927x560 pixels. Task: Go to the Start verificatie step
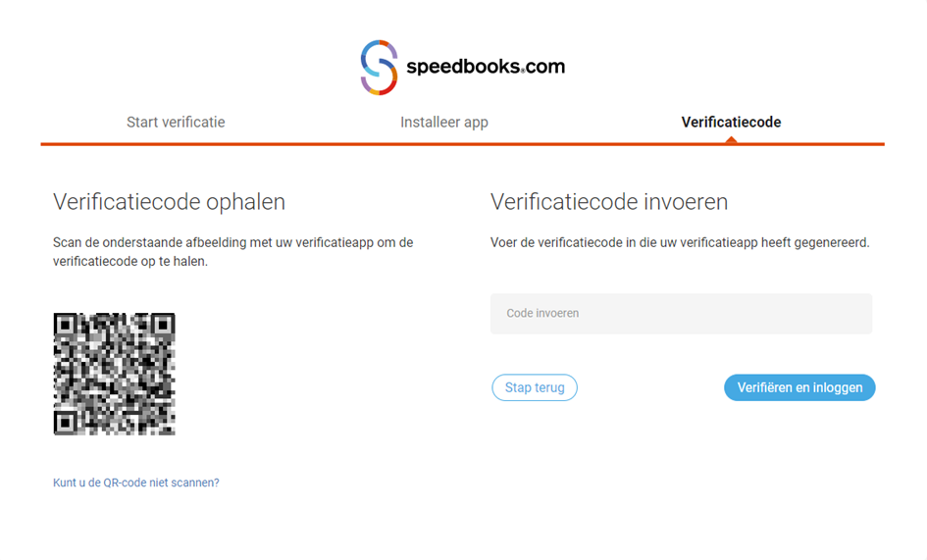click(176, 123)
